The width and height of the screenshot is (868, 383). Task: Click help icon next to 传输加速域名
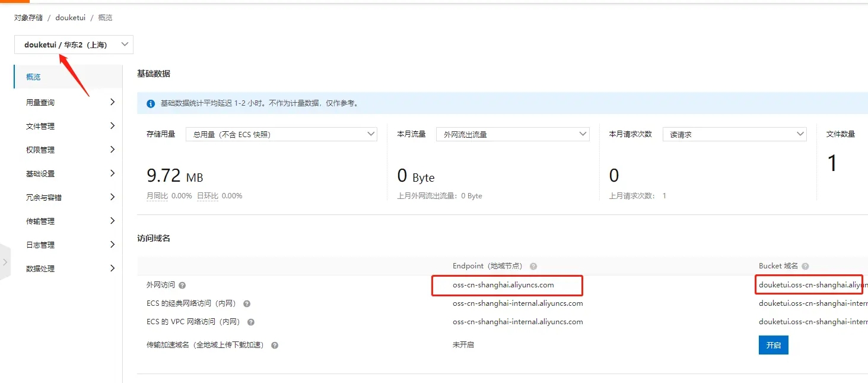(275, 345)
